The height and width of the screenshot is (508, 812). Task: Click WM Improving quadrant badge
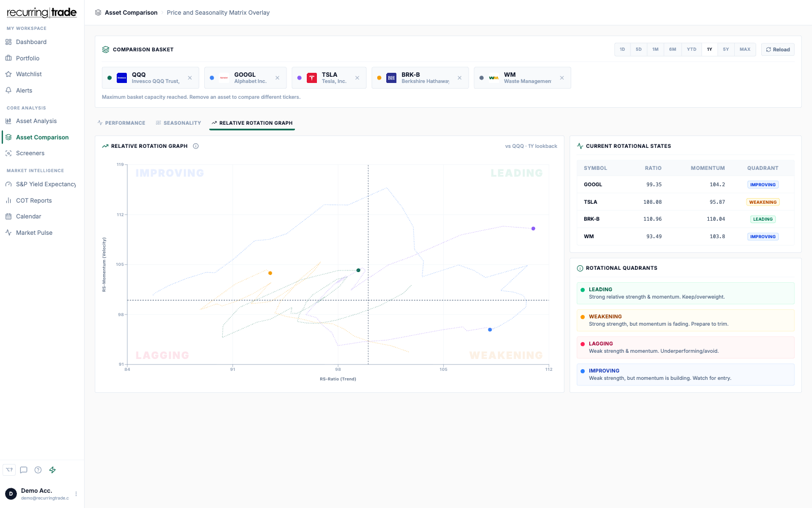[x=763, y=237]
